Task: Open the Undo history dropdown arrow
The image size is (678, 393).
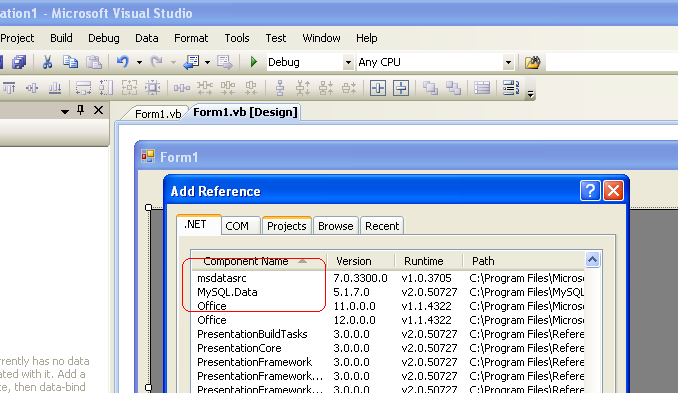Action: pos(139,63)
